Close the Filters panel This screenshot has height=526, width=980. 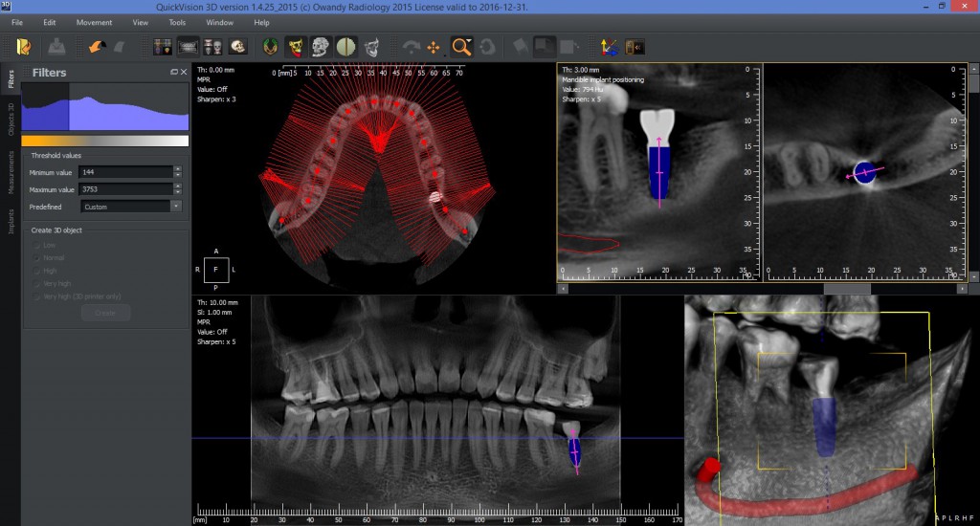pyautogui.click(x=184, y=72)
